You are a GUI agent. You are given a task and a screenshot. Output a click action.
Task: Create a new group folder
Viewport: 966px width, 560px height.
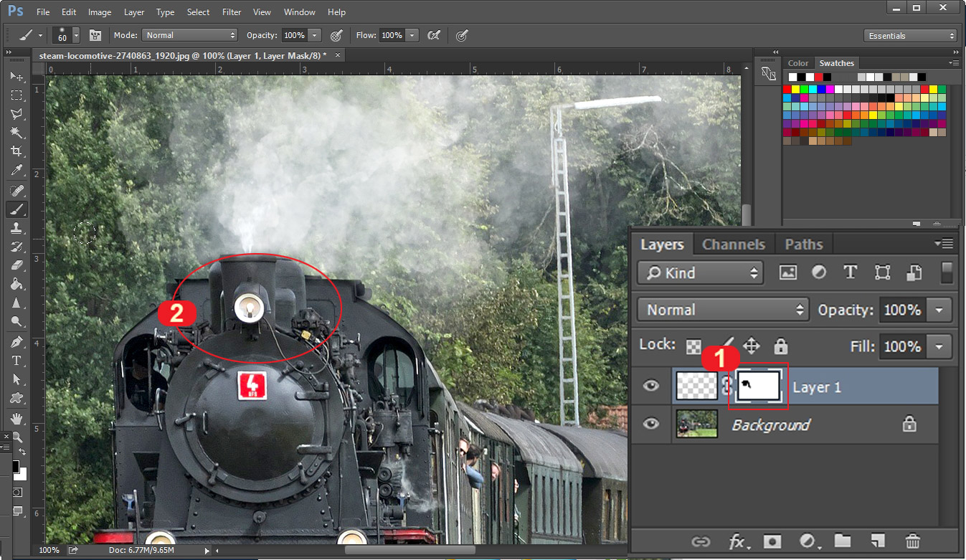pos(842,541)
